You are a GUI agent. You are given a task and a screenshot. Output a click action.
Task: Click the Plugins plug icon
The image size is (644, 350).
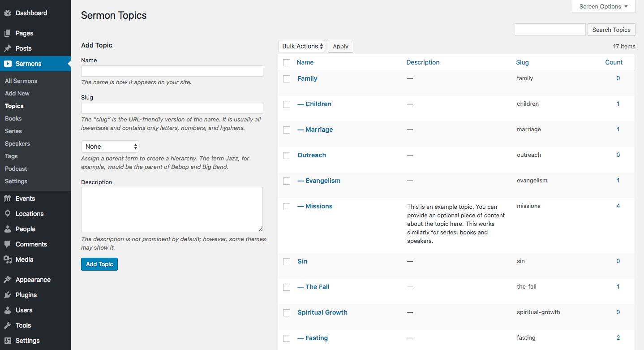tap(8, 295)
